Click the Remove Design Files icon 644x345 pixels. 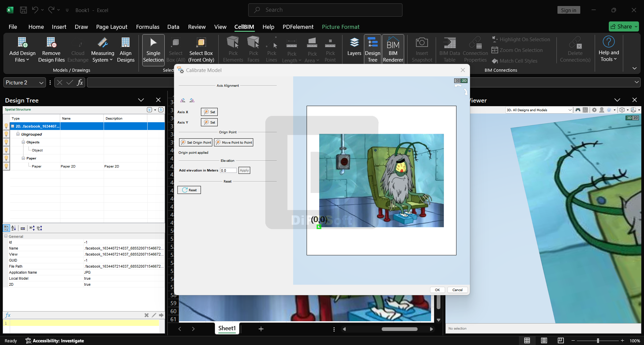pos(51,43)
